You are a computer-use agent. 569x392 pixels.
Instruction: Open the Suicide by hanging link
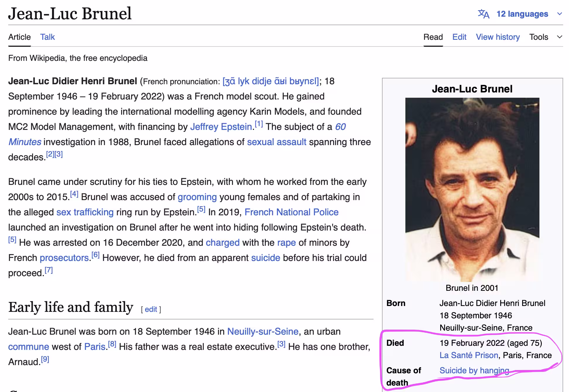pos(474,370)
